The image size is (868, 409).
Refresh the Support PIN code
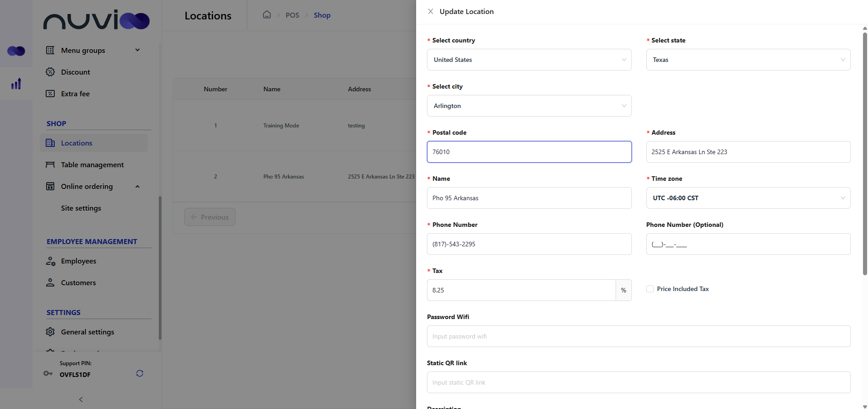(139, 373)
